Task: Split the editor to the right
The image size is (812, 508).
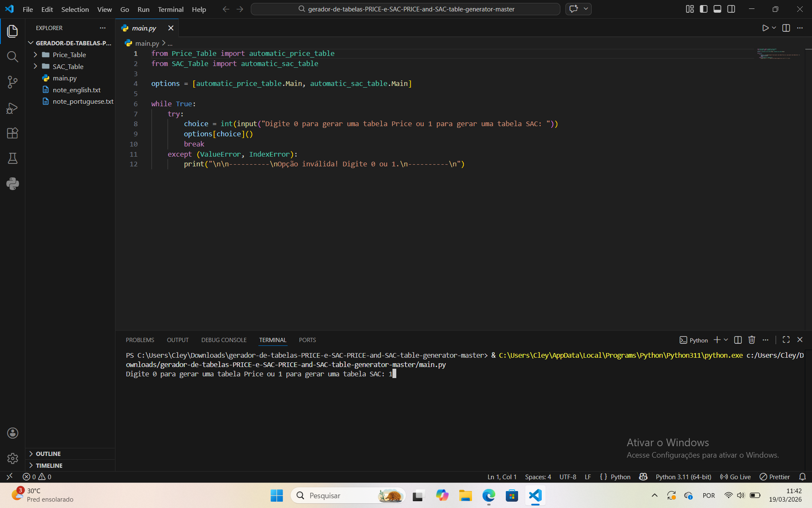Action: click(x=786, y=28)
